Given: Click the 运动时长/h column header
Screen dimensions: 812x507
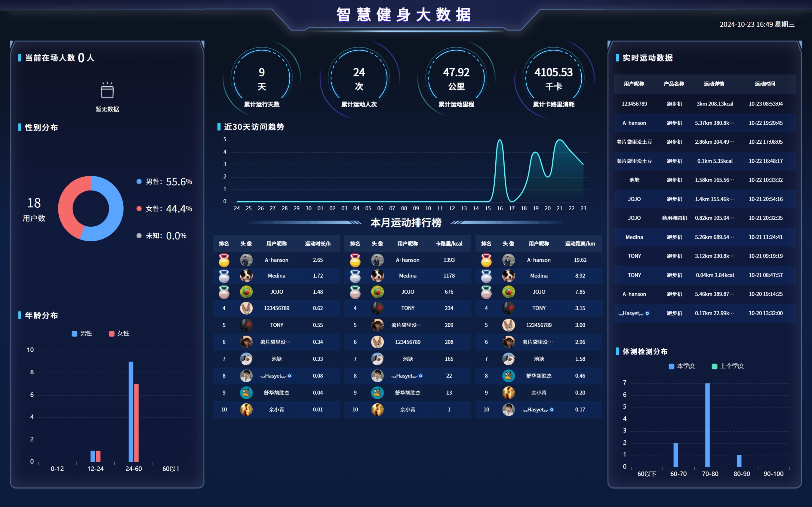Looking at the screenshot, I should (317, 243).
